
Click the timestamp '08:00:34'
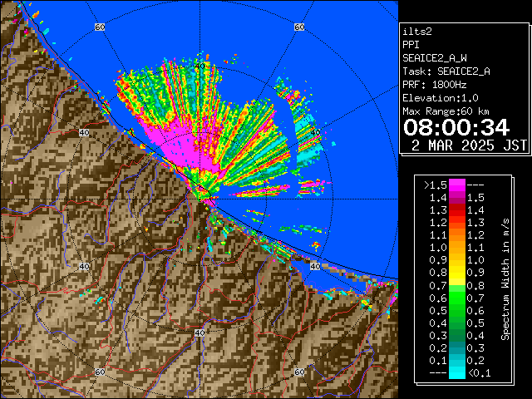click(x=456, y=127)
